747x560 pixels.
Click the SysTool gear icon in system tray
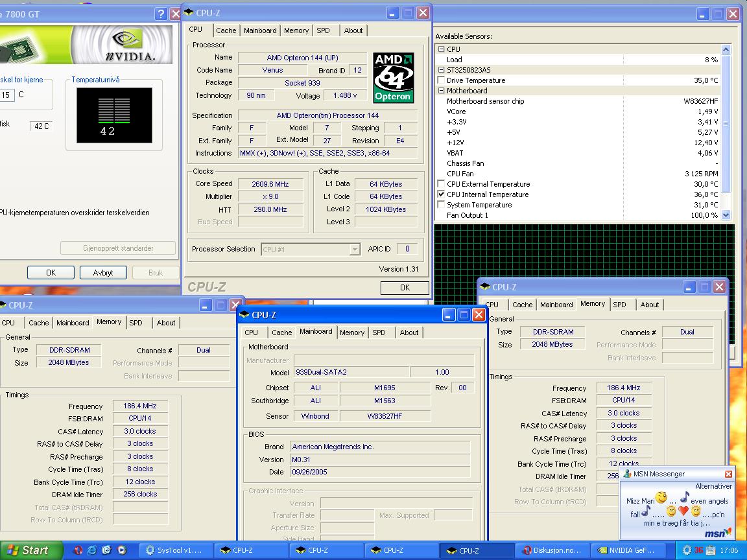click(x=687, y=550)
